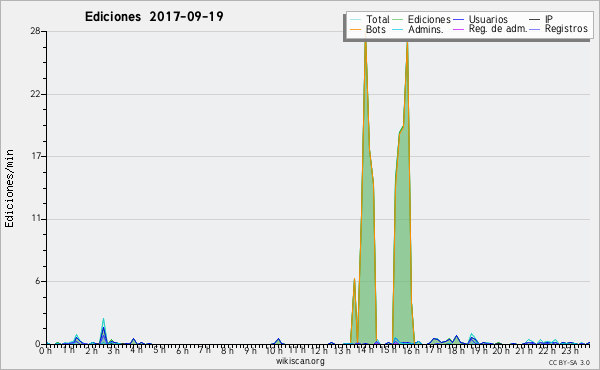Click the y-axis value 28

pyautogui.click(x=36, y=31)
